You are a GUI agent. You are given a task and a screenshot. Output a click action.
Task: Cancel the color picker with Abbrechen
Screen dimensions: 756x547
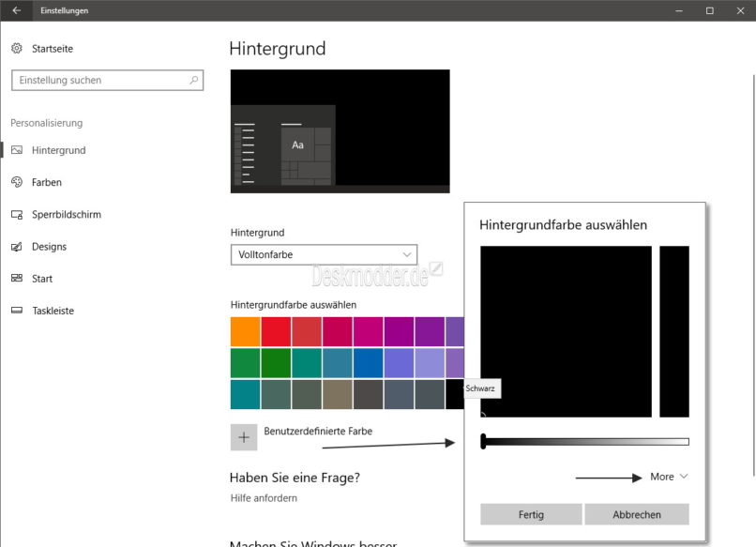637,514
